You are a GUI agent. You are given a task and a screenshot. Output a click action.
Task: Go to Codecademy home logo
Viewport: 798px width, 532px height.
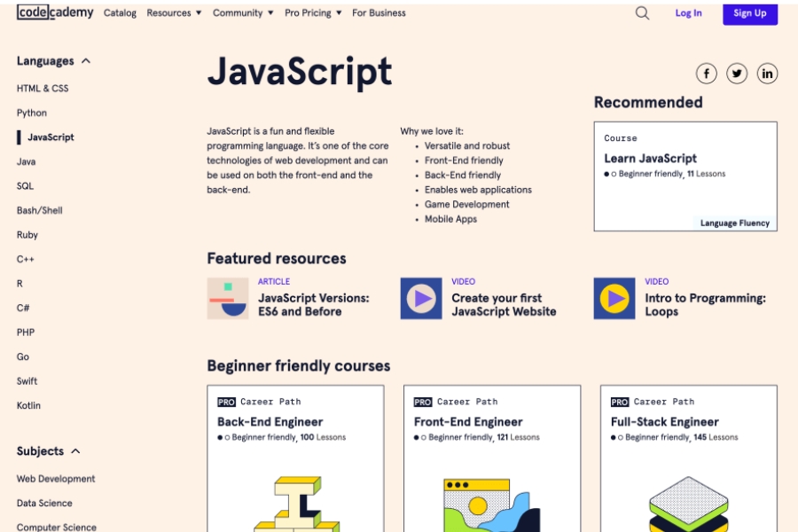coord(55,12)
